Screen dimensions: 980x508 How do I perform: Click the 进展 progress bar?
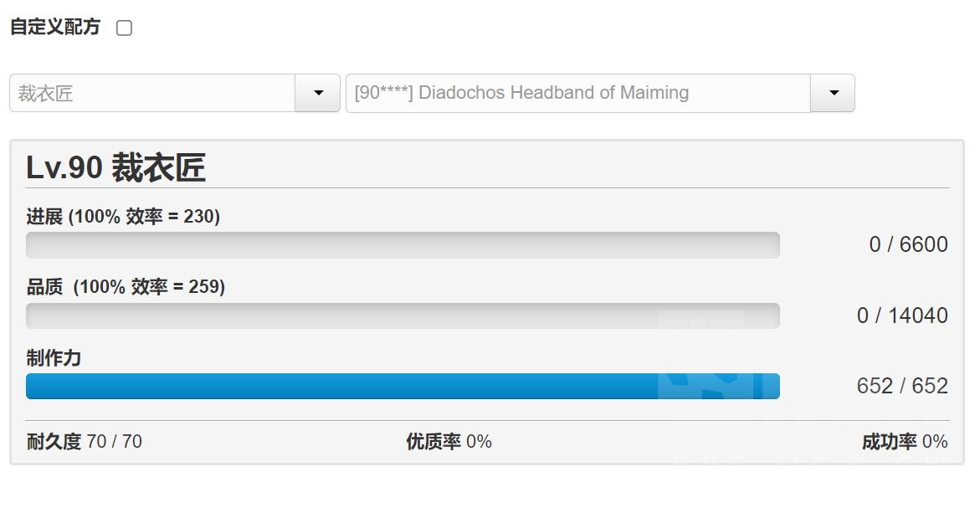(403, 245)
